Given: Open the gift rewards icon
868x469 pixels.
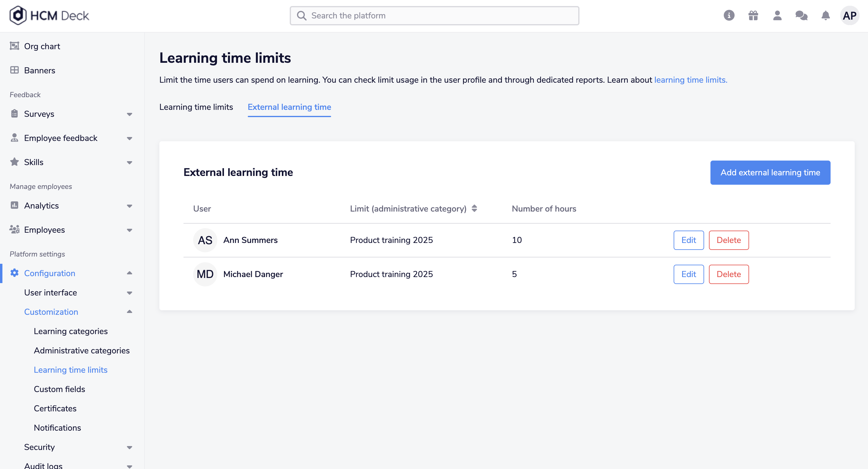Looking at the screenshot, I should (x=753, y=15).
